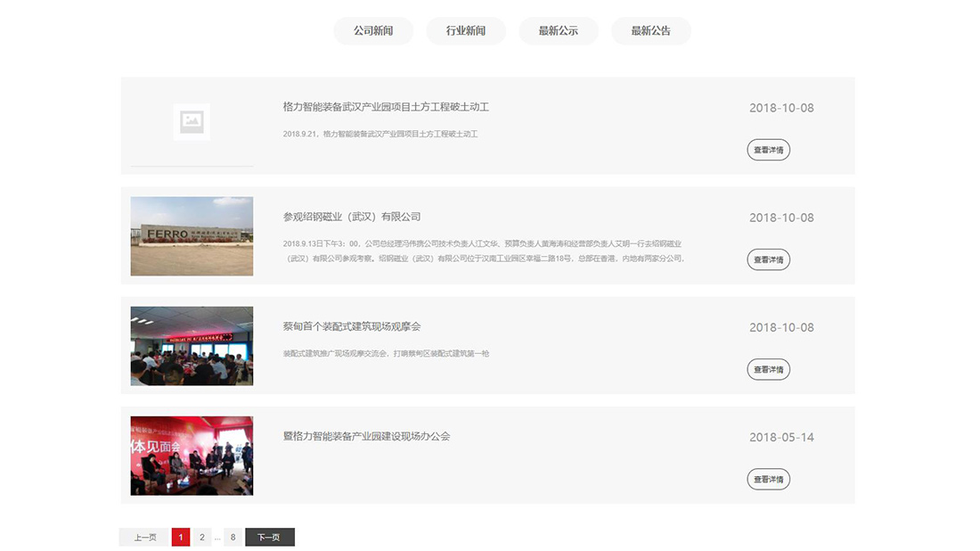Open the 最新公告 tab
This screenshot has height=551, width=980.
(650, 30)
